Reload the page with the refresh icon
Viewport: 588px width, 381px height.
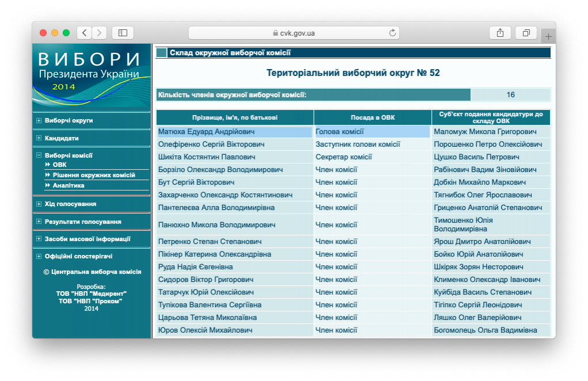(x=393, y=33)
